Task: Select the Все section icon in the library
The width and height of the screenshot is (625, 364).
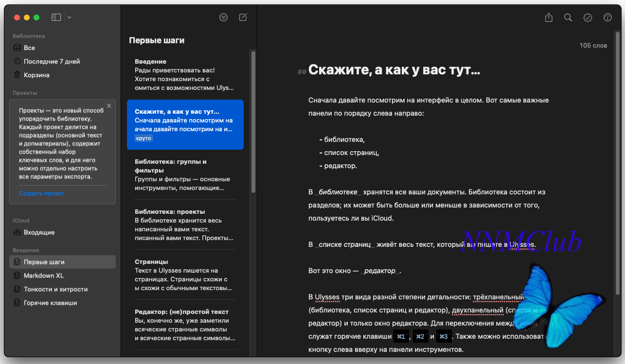Action: click(x=17, y=48)
